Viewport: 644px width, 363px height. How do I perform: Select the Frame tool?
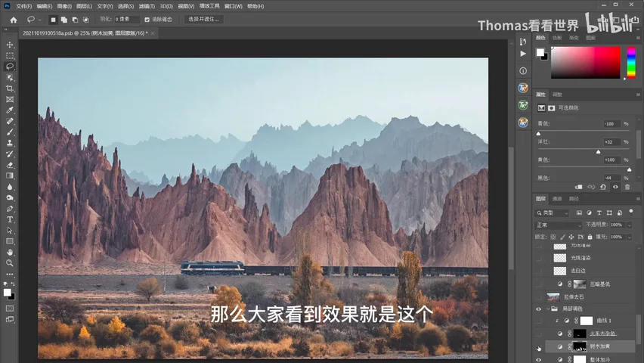coord(10,100)
